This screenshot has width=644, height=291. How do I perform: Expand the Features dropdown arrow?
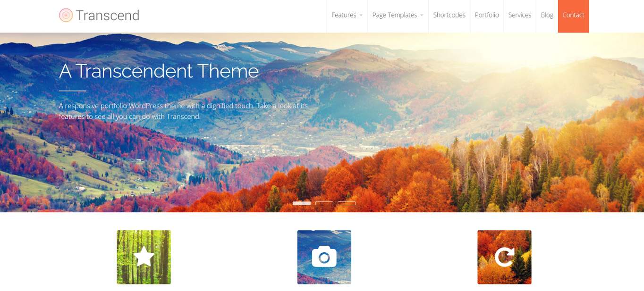click(361, 16)
